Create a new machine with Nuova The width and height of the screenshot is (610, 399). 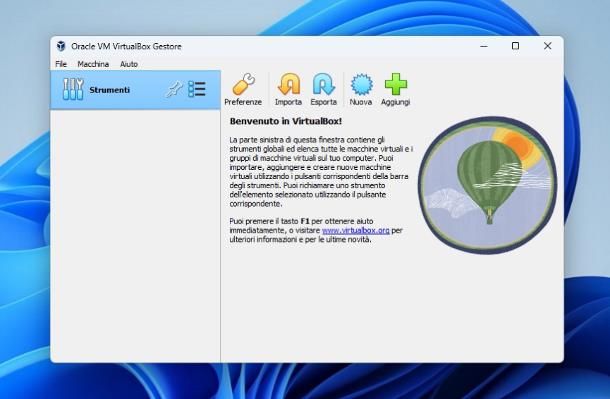[361, 90]
